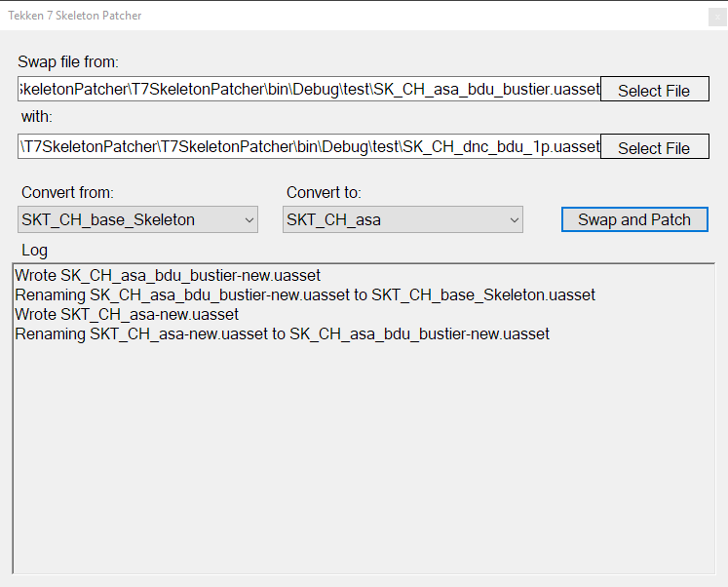
Task: Click the Swap and Patch button
Action: click(x=634, y=219)
